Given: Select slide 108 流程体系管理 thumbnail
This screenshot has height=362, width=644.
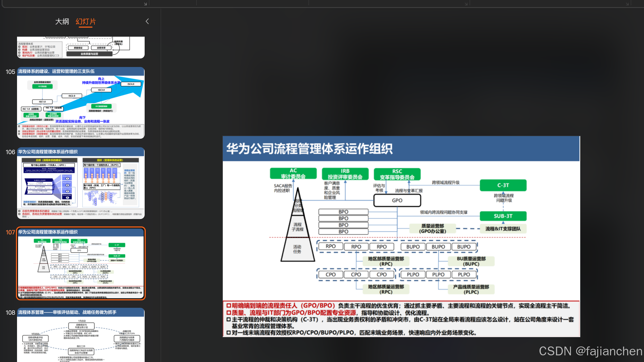Looking at the screenshot, I should pyautogui.click(x=81, y=335).
